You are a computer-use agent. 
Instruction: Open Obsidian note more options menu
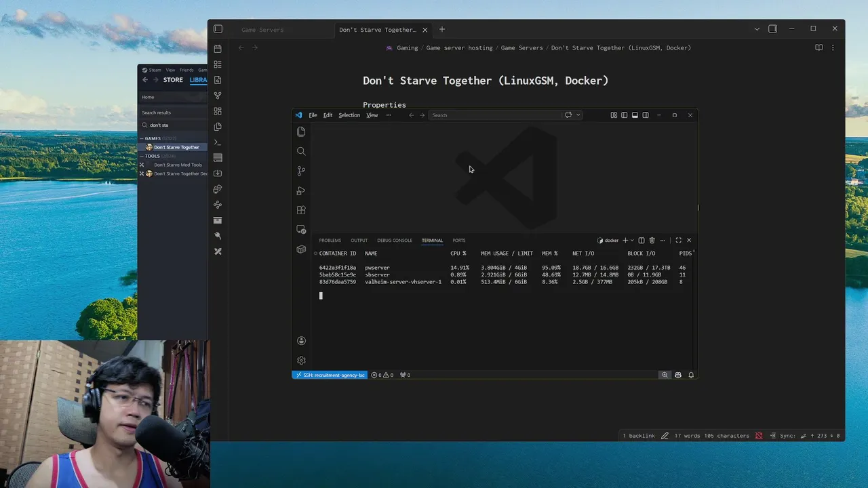(x=833, y=47)
